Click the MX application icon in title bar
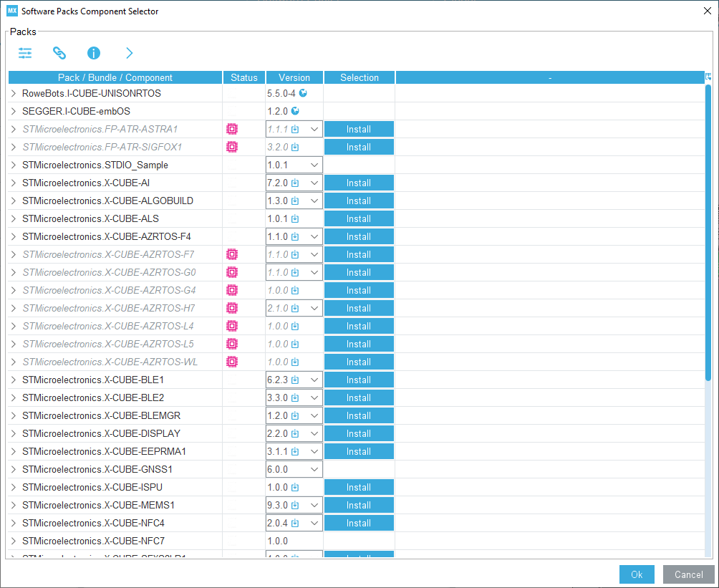 [x=12, y=11]
